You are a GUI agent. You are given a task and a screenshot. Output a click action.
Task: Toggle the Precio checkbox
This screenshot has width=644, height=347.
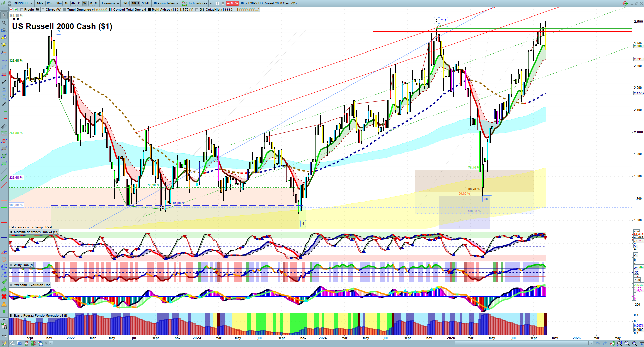[x=22, y=10]
